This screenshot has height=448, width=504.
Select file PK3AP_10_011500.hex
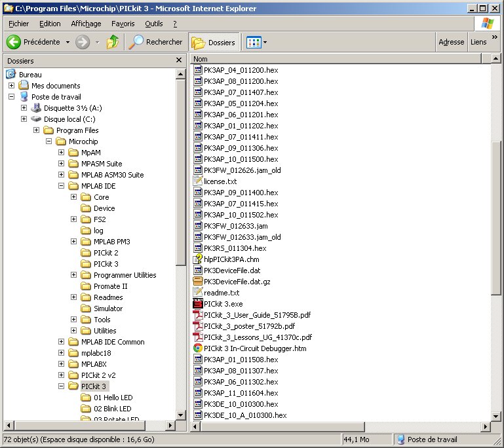point(236,159)
